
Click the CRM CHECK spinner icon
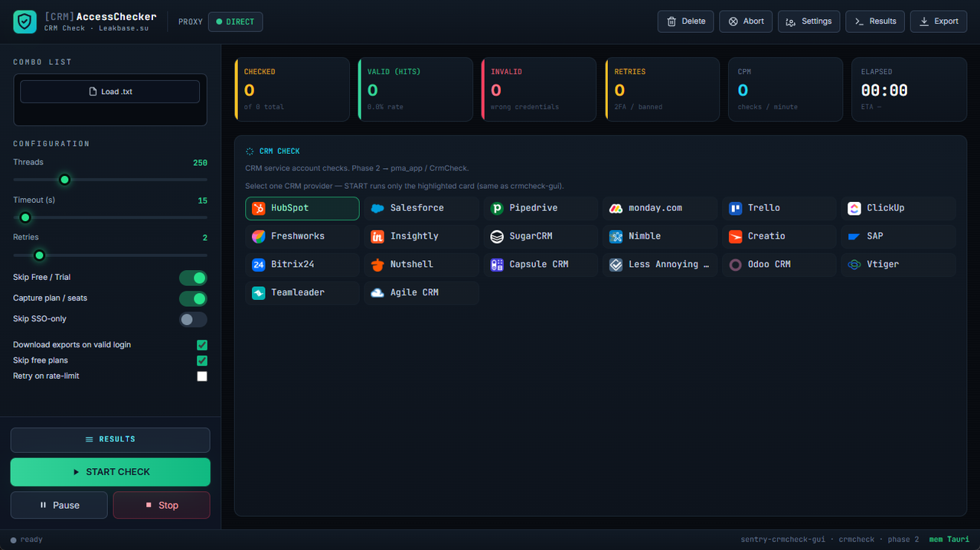click(x=250, y=151)
